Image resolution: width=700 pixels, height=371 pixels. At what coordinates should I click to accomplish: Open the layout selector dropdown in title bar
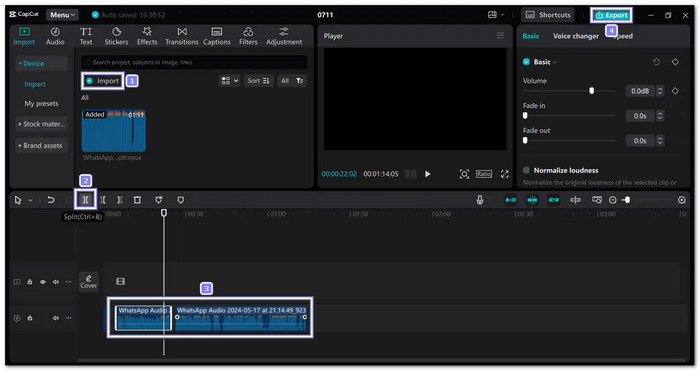pos(496,15)
